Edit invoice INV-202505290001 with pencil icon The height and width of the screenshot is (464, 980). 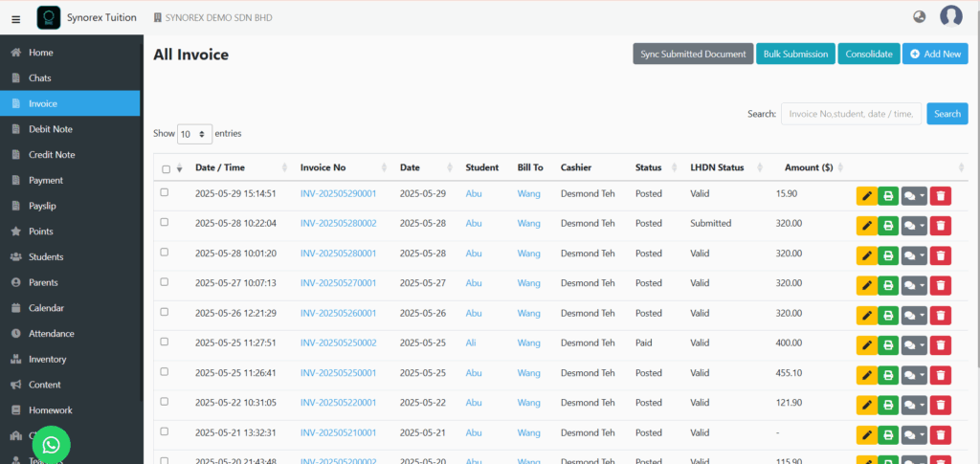pyautogui.click(x=866, y=195)
